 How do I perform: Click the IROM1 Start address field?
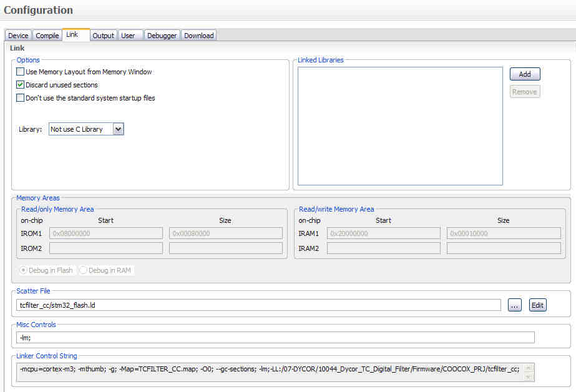coord(105,233)
